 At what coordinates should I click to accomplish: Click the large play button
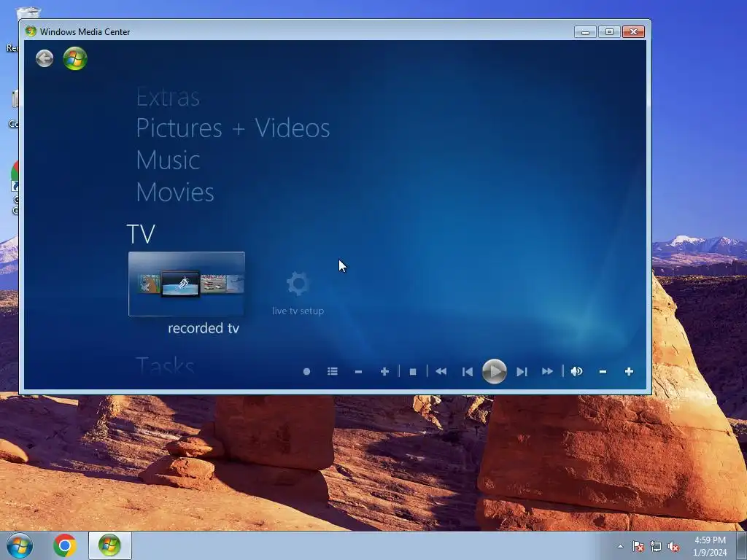click(494, 371)
